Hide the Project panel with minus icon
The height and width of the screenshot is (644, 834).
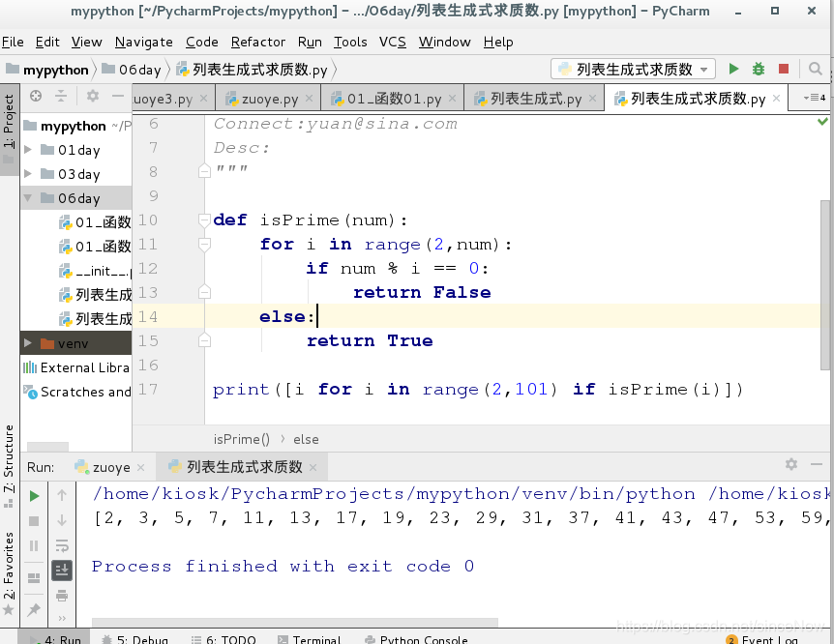(118, 96)
